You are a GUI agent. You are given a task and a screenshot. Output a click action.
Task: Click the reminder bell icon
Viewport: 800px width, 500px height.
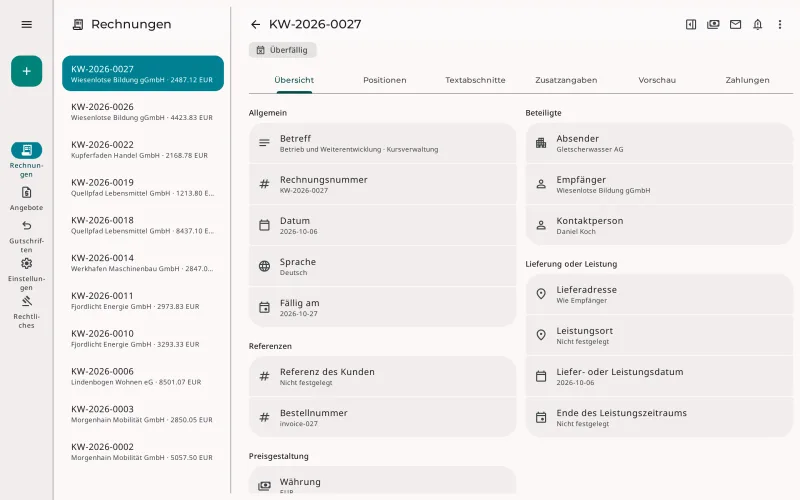(758, 24)
